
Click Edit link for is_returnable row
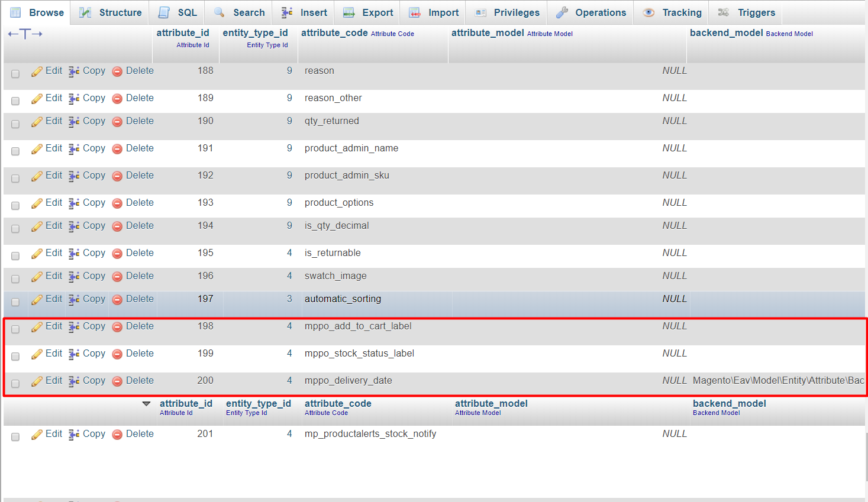(x=53, y=253)
